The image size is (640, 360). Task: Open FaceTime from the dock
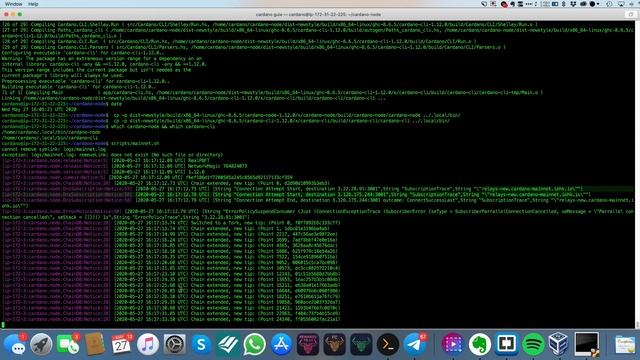pyautogui.click(x=68, y=344)
